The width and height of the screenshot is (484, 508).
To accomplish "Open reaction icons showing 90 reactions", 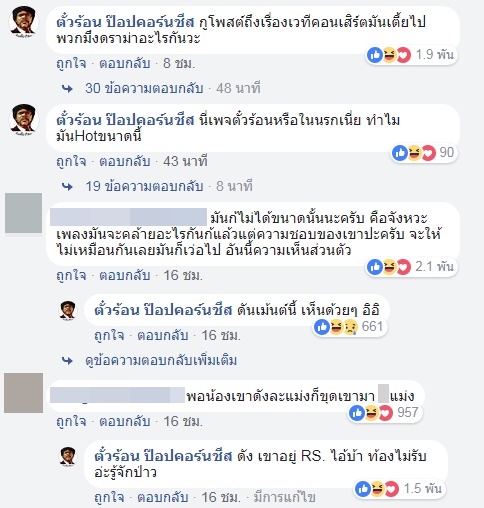I will pos(424,153).
